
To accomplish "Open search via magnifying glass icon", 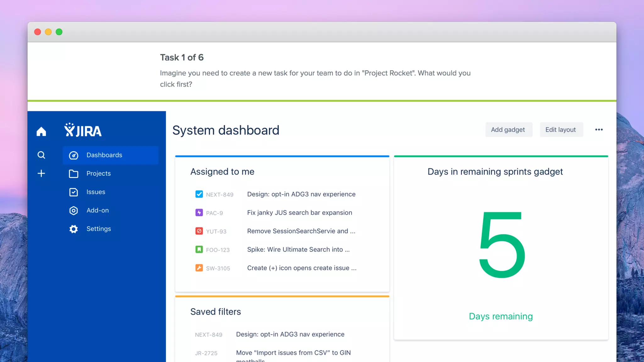I will pos(41,155).
